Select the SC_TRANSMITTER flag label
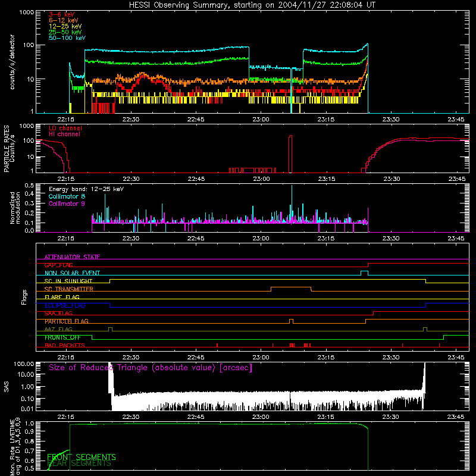 (x=68, y=289)
